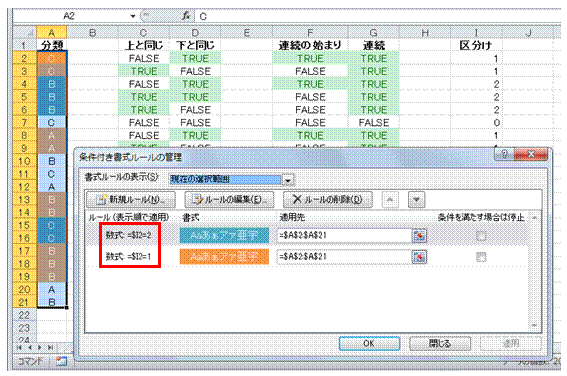Click cell D6 showing FALSE
The height and width of the screenshot is (376, 567).
195,110
